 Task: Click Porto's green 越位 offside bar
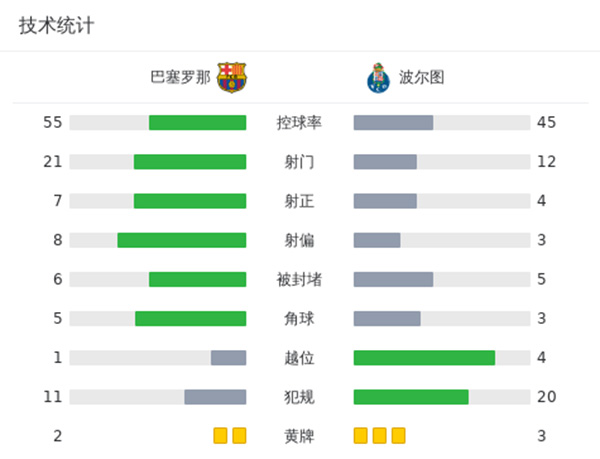(424, 358)
